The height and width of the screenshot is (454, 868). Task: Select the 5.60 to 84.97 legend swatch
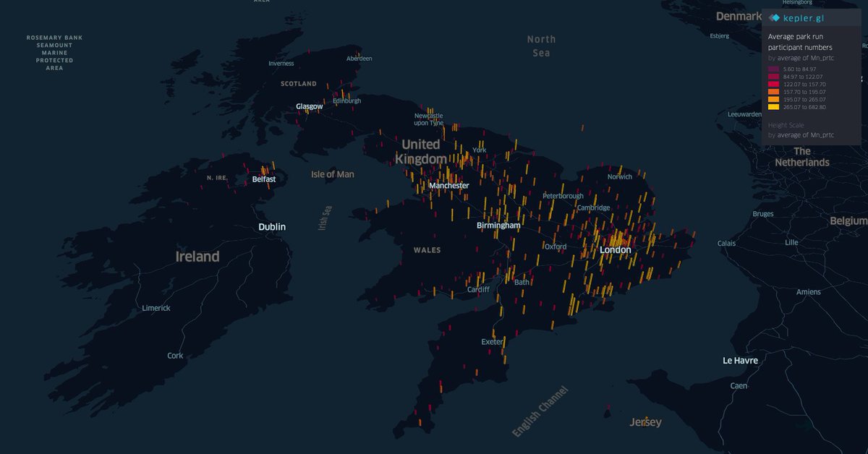(x=773, y=69)
